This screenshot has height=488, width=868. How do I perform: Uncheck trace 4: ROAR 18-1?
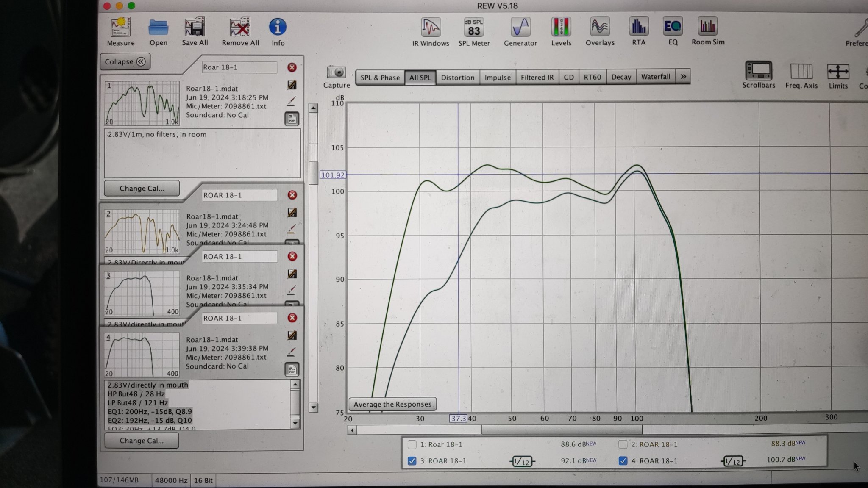(x=623, y=460)
